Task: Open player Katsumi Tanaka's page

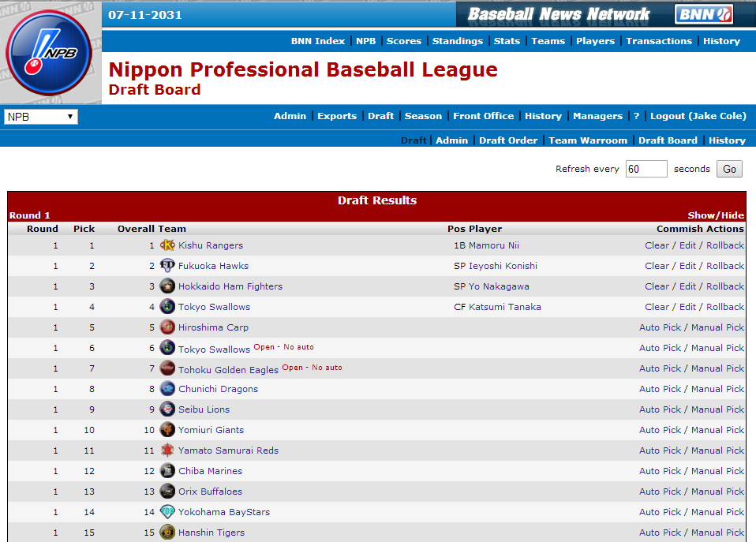Action: (x=505, y=307)
